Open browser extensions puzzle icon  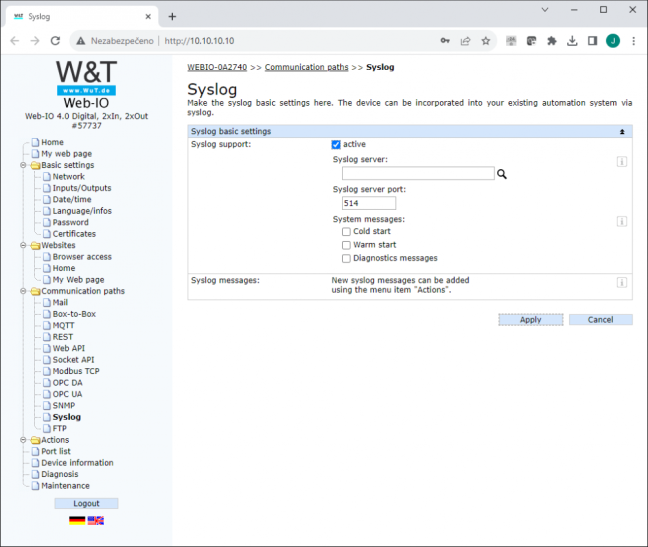point(552,41)
